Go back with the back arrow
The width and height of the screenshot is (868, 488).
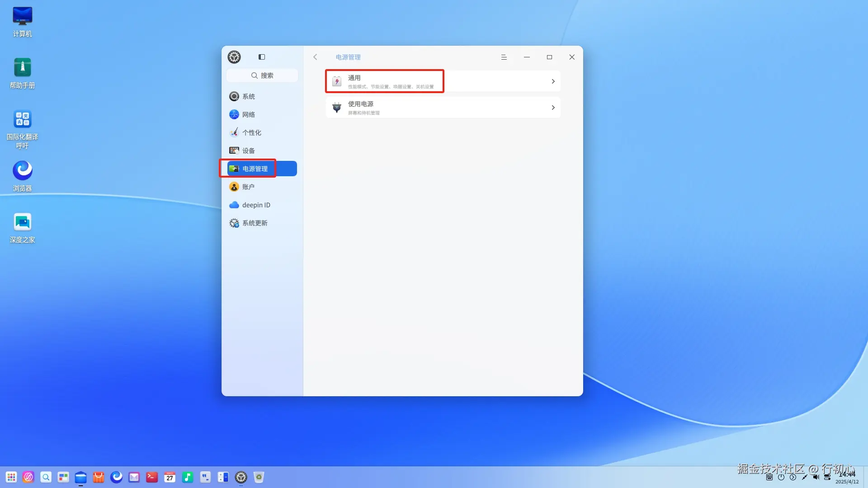coord(315,57)
